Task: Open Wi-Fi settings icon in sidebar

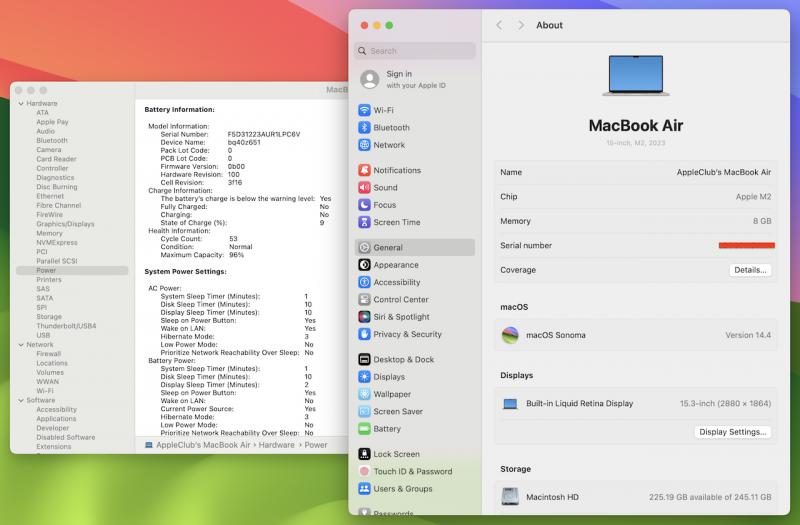Action: pos(364,110)
